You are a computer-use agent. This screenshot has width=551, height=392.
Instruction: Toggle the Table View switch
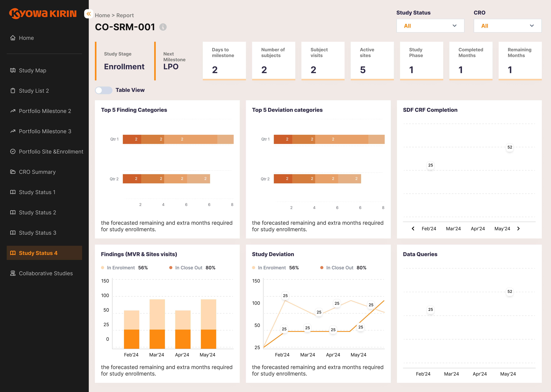(104, 90)
